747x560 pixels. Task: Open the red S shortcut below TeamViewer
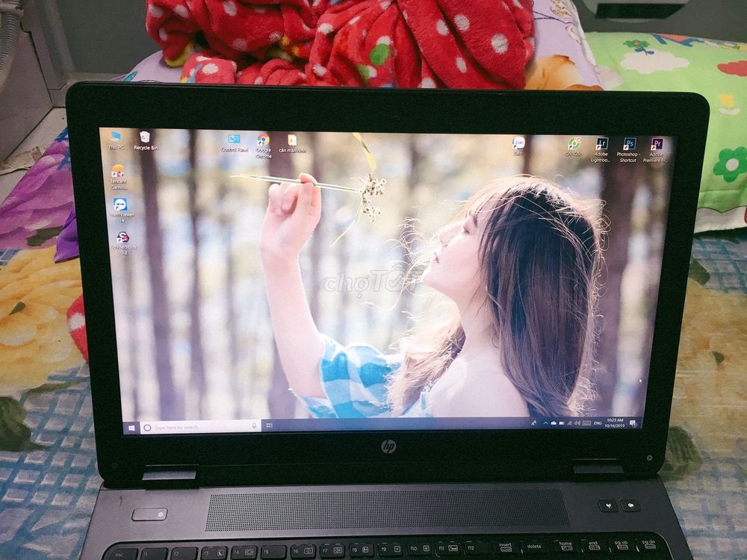[x=123, y=243]
